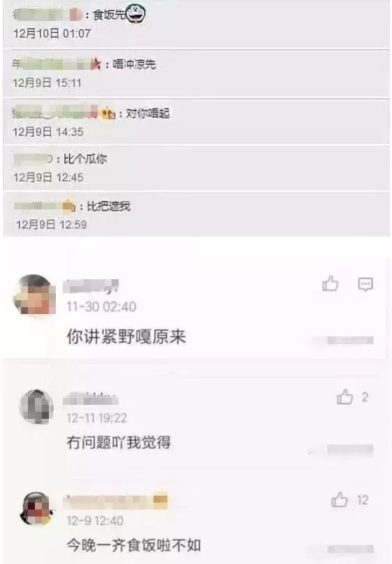
Task: Click the Doraemon emoji after 食饭先
Action: pyautogui.click(x=135, y=13)
